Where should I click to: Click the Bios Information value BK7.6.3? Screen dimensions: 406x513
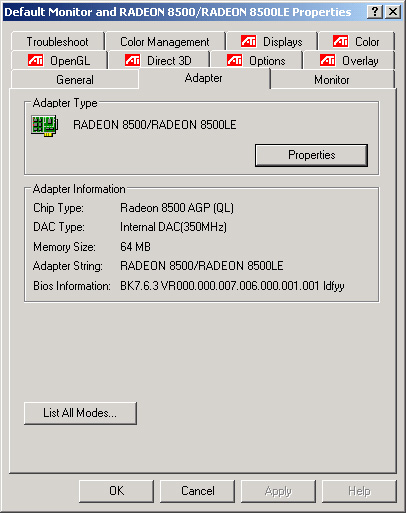(232, 286)
